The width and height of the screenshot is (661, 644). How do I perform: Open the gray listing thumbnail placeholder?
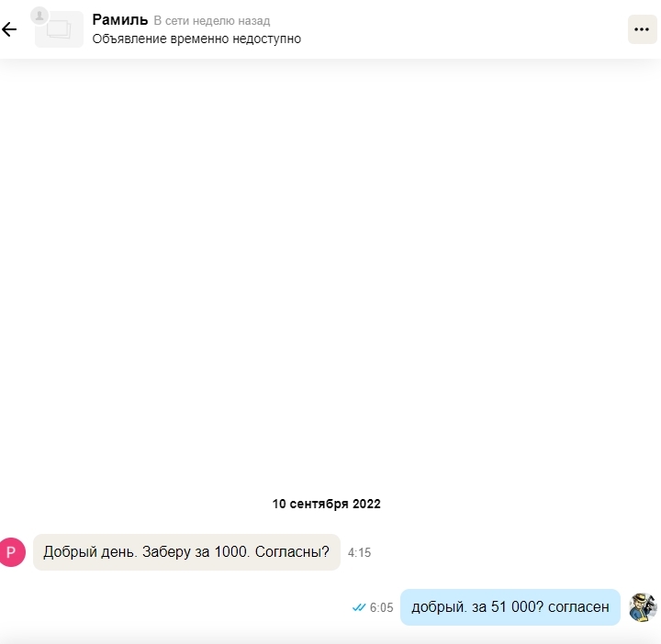[60, 29]
